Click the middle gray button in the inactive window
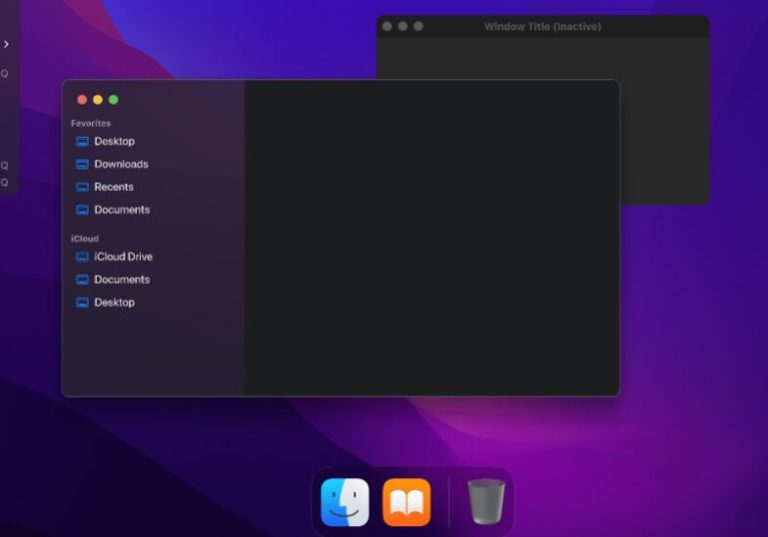Viewport: 768px width, 537px height. 403,26
